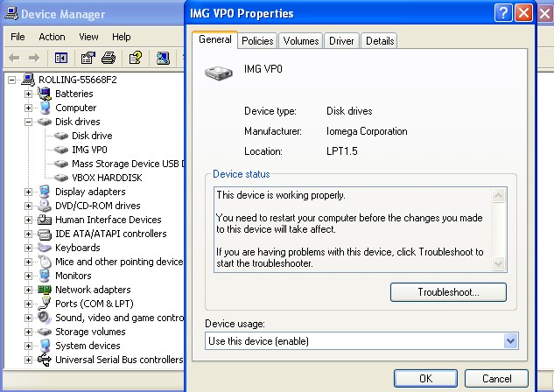
Task: Expand the Universal Serial Bus controllers node
Action: 29,360
